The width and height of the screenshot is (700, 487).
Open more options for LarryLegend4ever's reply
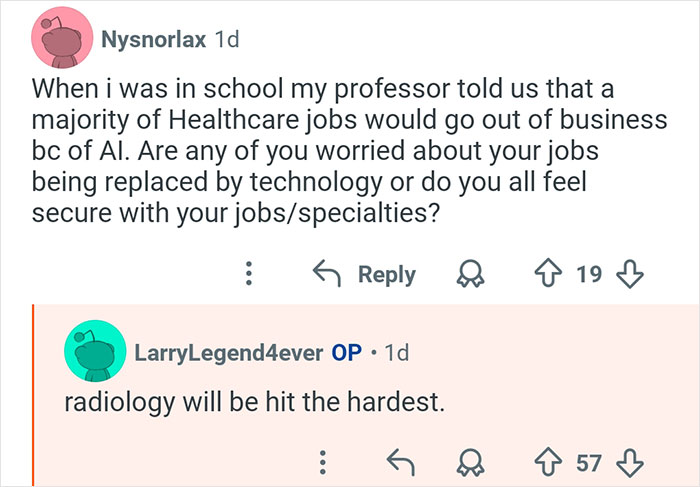click(322, 460)
